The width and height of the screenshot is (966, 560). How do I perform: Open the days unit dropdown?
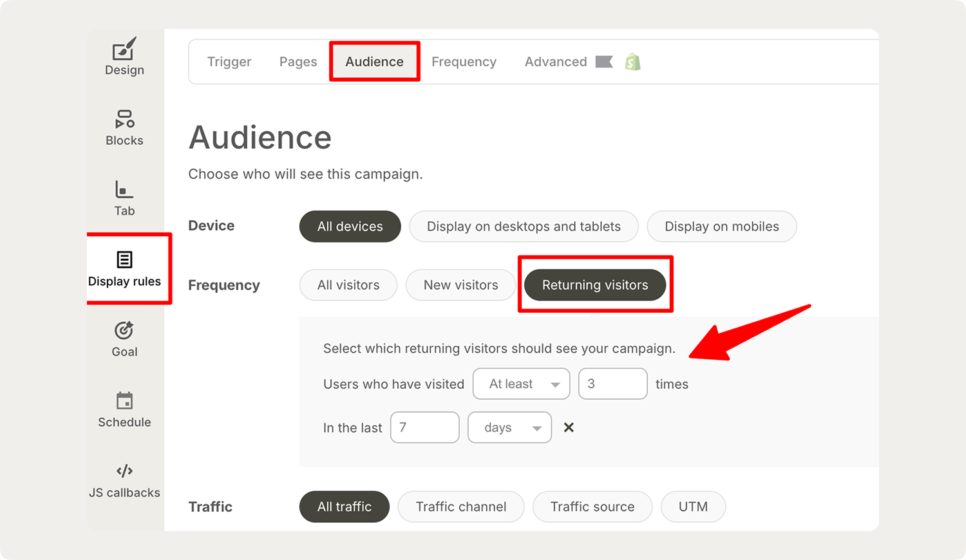tap(509, 427)
